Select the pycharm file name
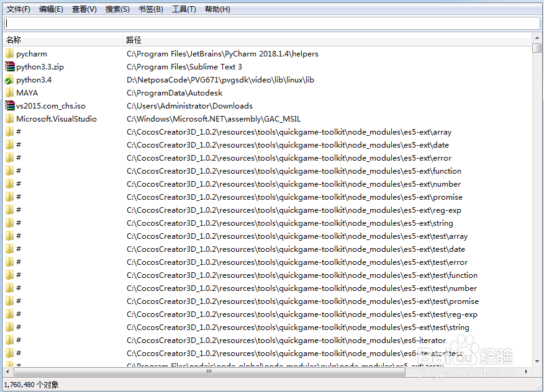Screen dimensions: 544x392 (32, 54)
